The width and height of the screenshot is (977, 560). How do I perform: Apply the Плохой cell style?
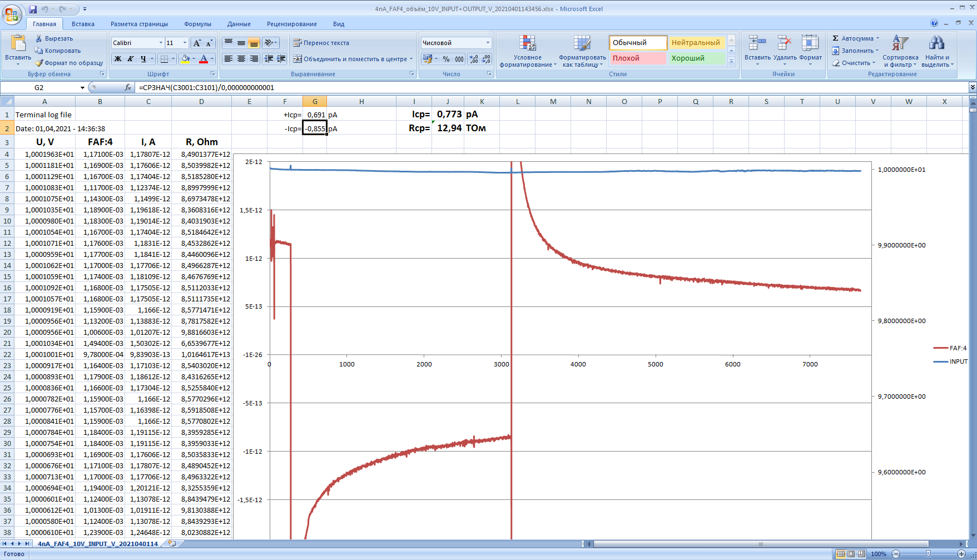(x=637, y=58)
